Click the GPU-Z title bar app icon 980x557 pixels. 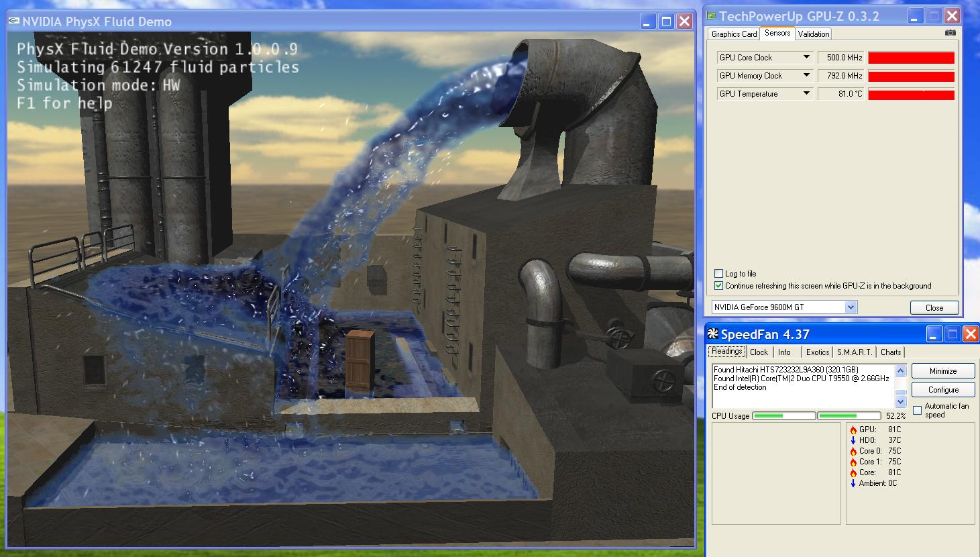tap(712, 16)
